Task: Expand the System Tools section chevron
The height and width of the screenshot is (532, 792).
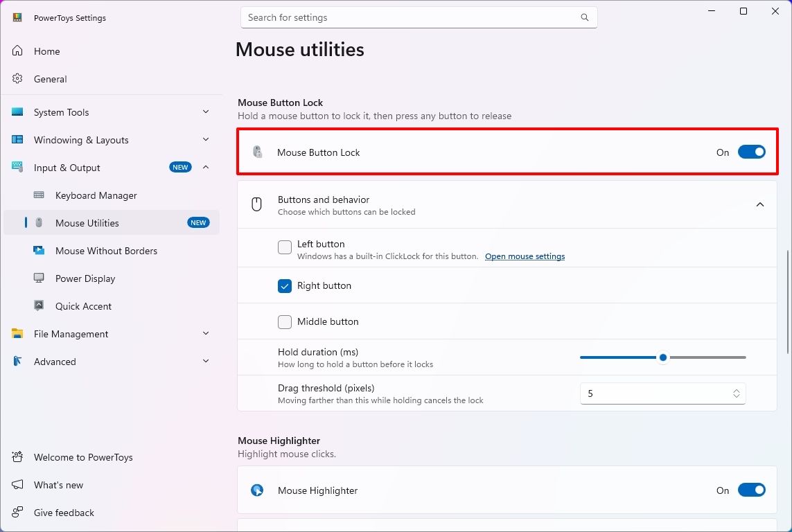Action: 206,112
